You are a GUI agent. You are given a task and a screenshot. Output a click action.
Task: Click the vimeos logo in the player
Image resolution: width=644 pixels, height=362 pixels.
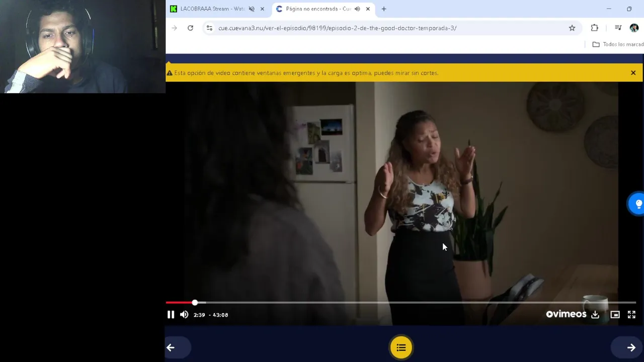566,314
